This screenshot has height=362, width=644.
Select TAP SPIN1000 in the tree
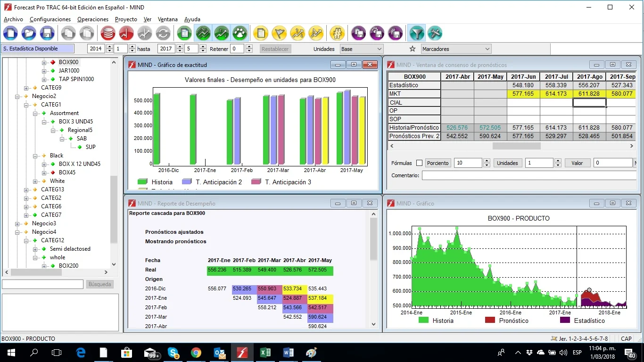(76, 79)
